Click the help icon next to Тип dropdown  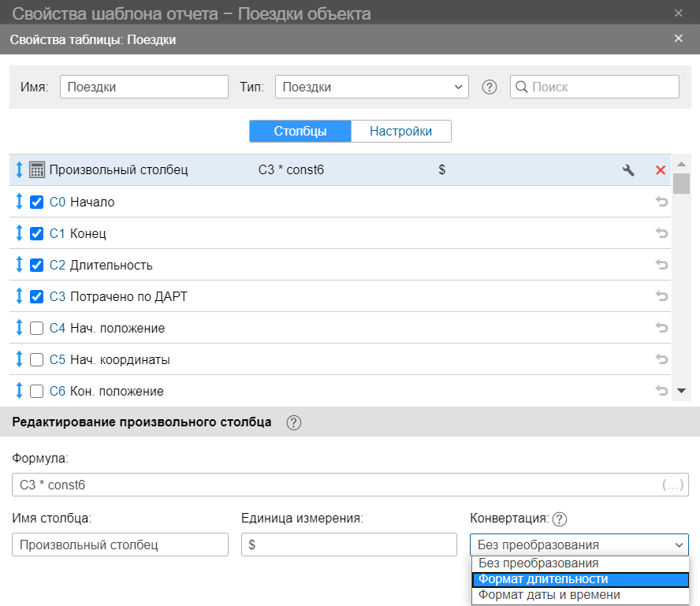click(489, 87)
